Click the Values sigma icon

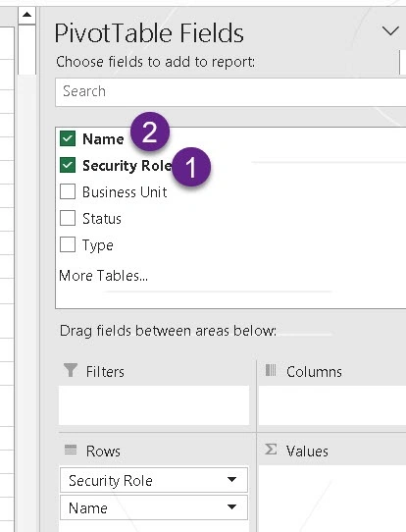click(271, 450)
